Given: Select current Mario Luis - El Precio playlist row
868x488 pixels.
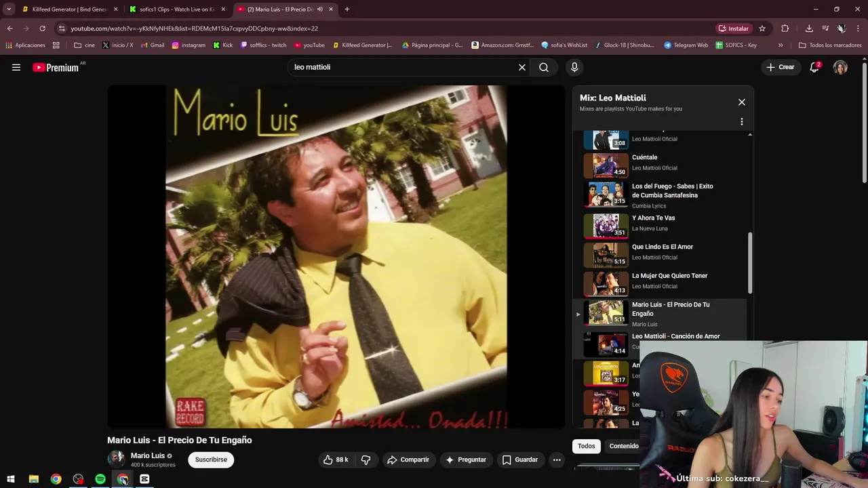Looking at the screenshot, I should click(660, 314).
